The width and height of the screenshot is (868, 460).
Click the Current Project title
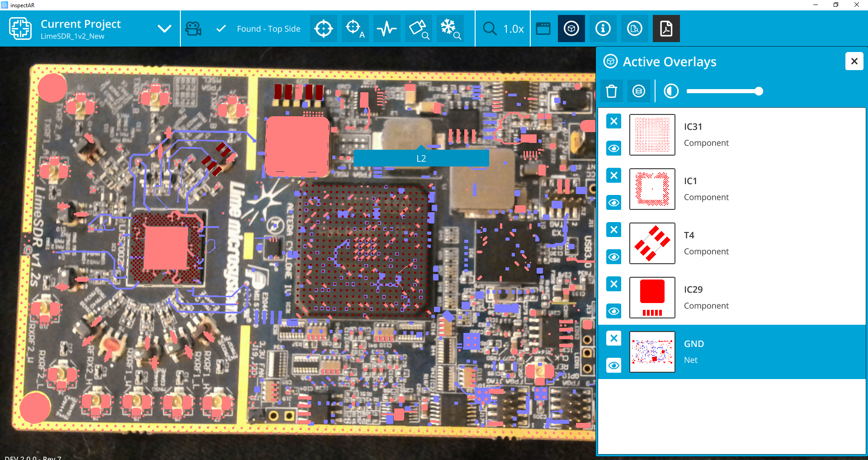click(81, 24)
